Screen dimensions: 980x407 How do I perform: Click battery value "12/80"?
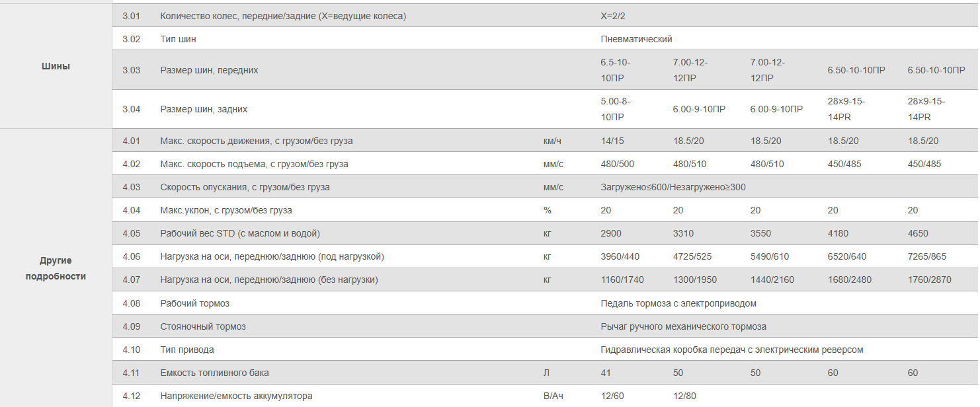(684, 396)
